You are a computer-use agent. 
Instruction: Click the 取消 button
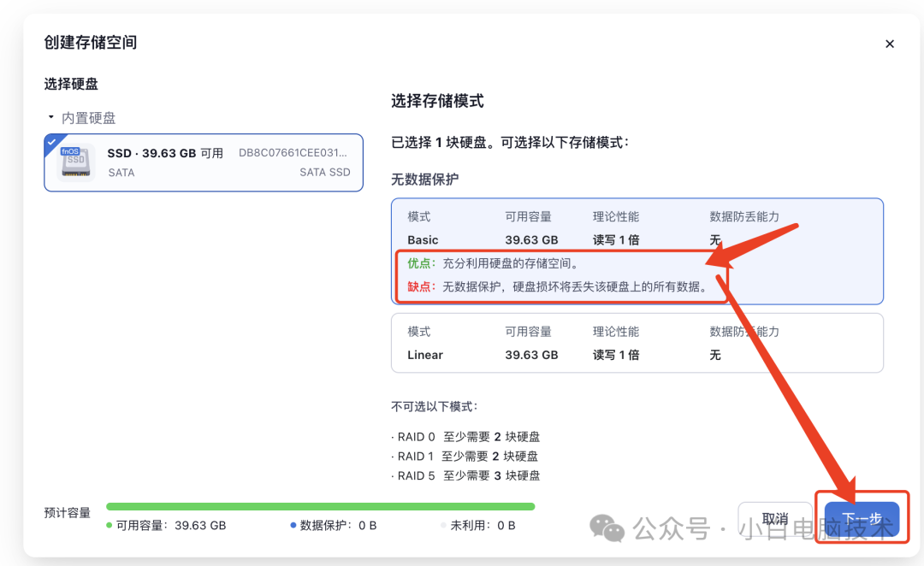[775, 519]
